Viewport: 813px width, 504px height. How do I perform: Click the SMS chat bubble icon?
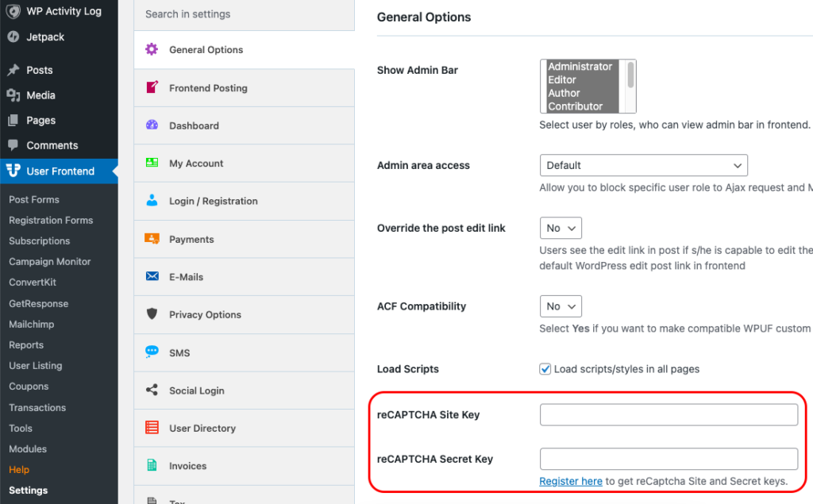point(152,352)
